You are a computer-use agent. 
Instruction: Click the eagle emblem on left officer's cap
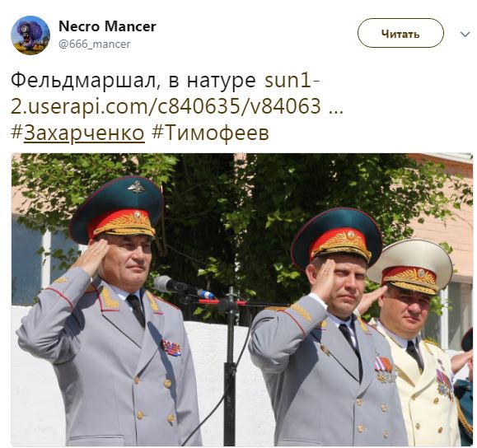point(136,186)
